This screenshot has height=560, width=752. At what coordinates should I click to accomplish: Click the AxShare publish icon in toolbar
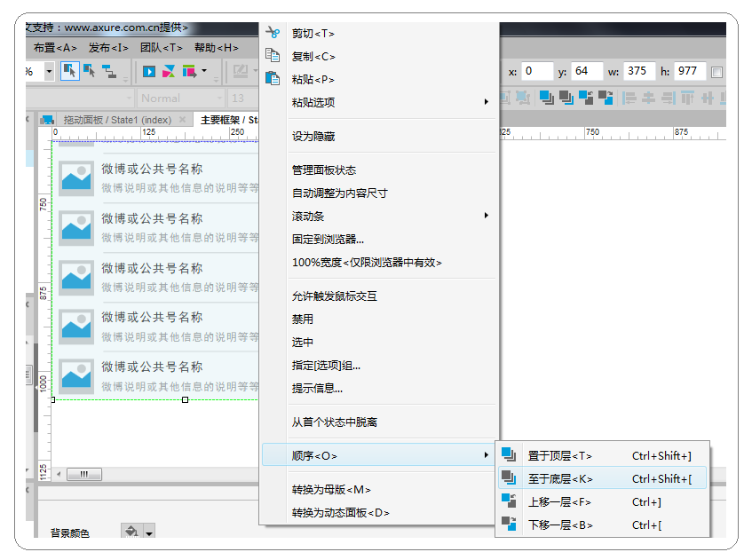point(169,71)
